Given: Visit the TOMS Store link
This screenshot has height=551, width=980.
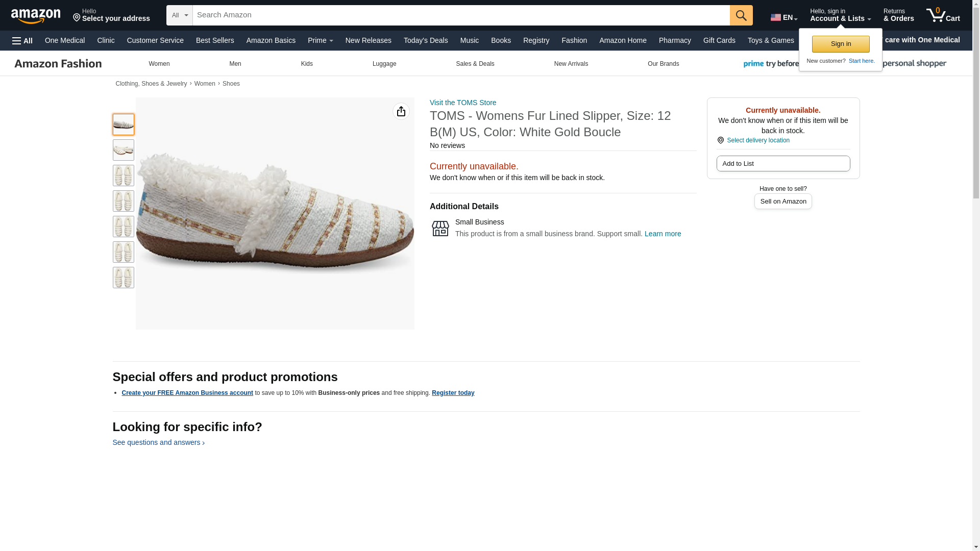Looking at the screenshot, I should pyautogui.click(x=462, y=103).
